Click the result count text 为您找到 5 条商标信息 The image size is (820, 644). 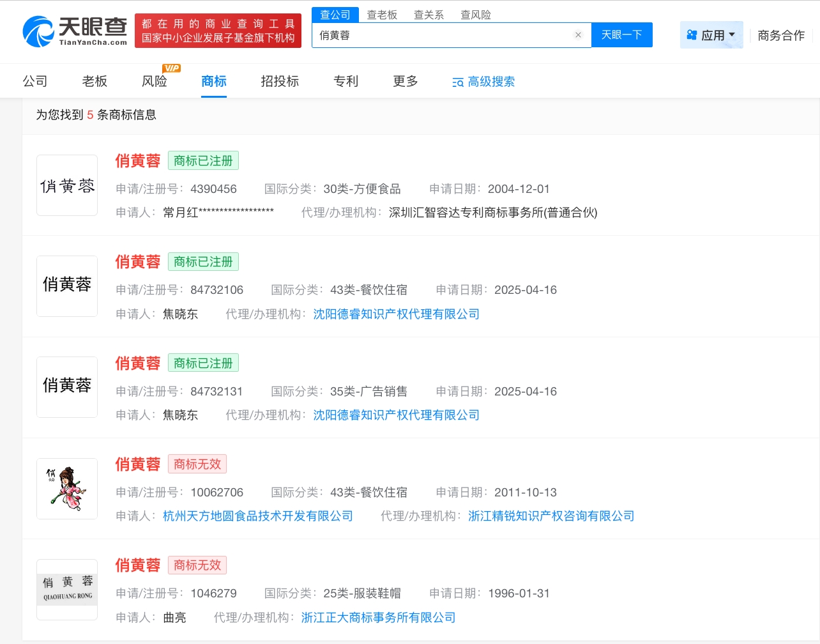click(96, 114)
